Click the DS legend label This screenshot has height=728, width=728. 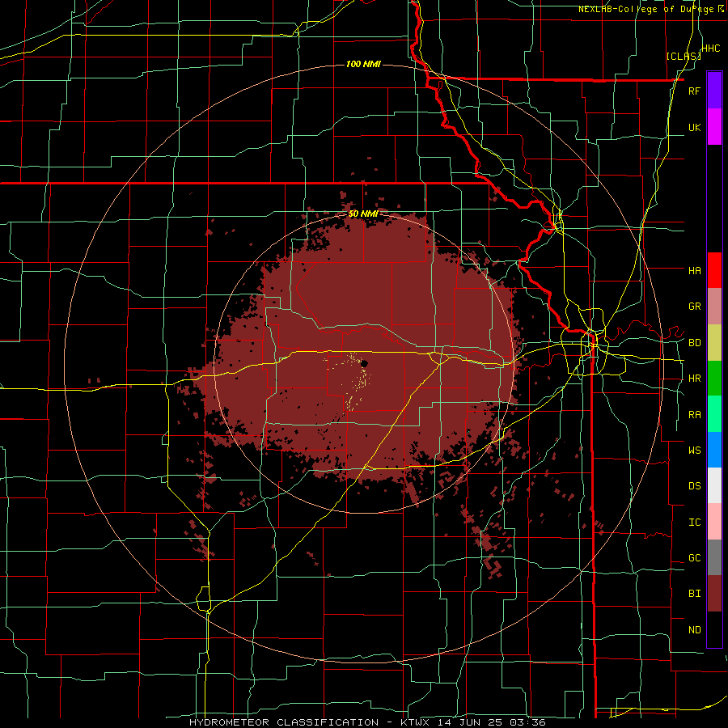click(694, 486)
